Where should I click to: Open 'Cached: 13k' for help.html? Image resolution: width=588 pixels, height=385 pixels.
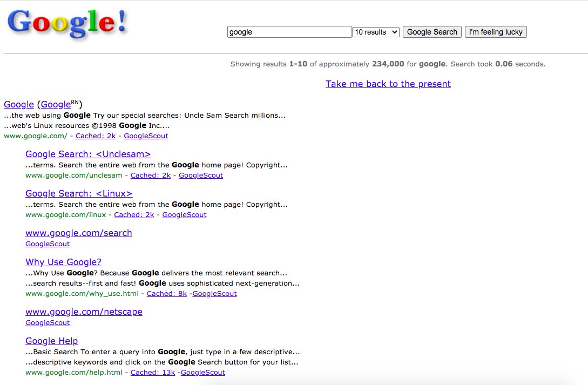[x=153, y=372]
